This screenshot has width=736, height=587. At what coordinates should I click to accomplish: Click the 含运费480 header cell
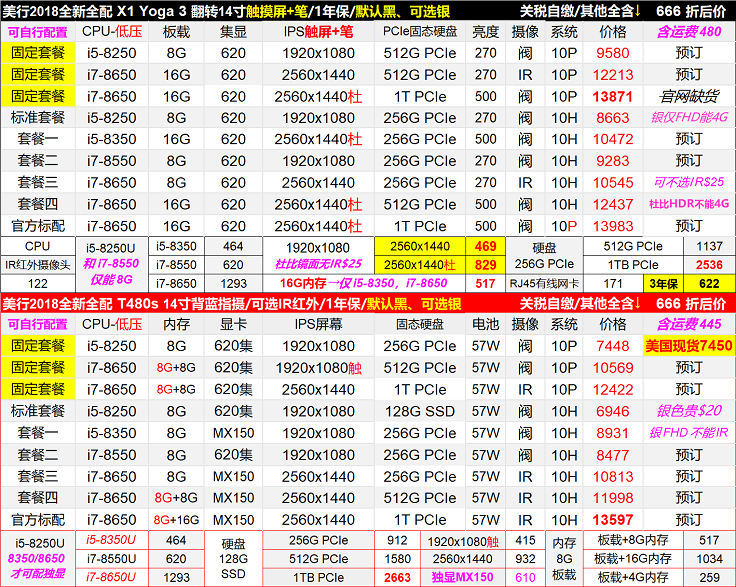pos(689,31)
